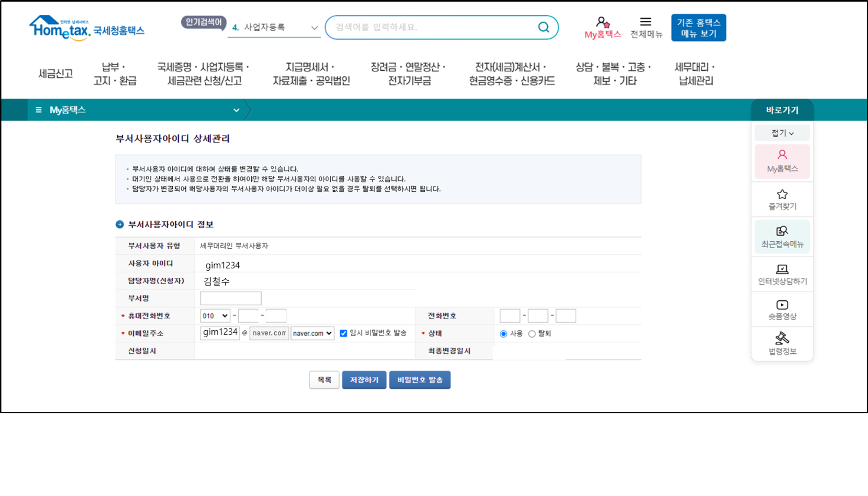Select the 사용 status radio button
Image resolution: width=868 pixels, height=496 pixels.
coord(503,334)
